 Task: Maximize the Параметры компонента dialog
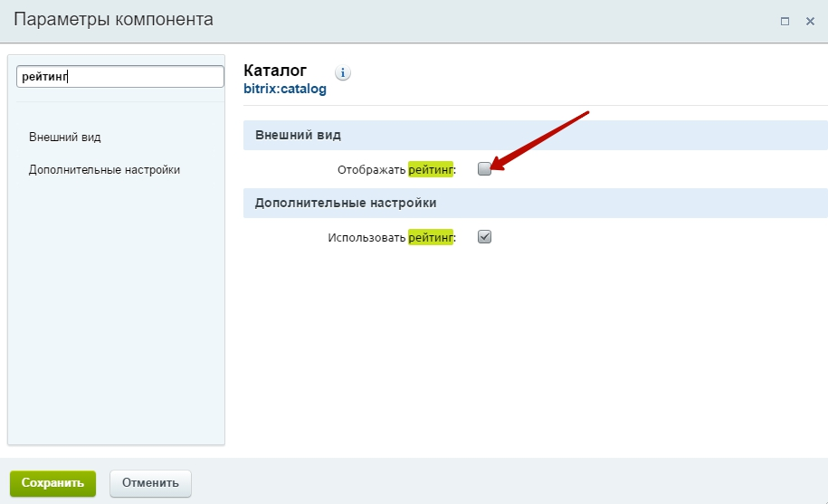tap(785, 21)
